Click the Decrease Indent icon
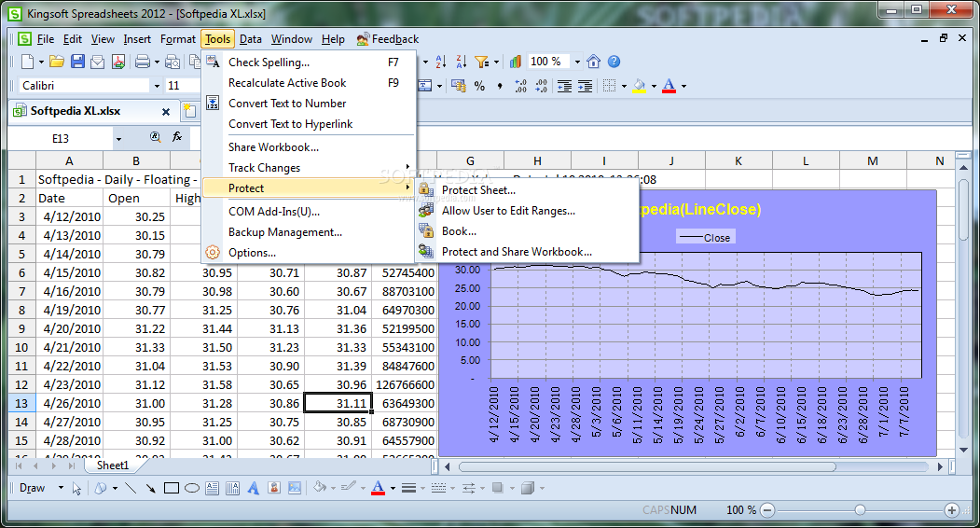This screenshot has width=980, height=528. pyautogui.click(x=564, y=86)
